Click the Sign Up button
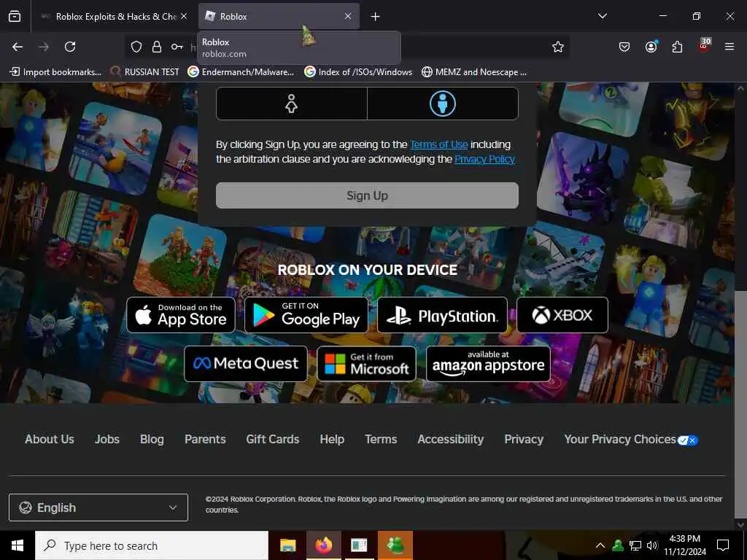 pos(368,195)
